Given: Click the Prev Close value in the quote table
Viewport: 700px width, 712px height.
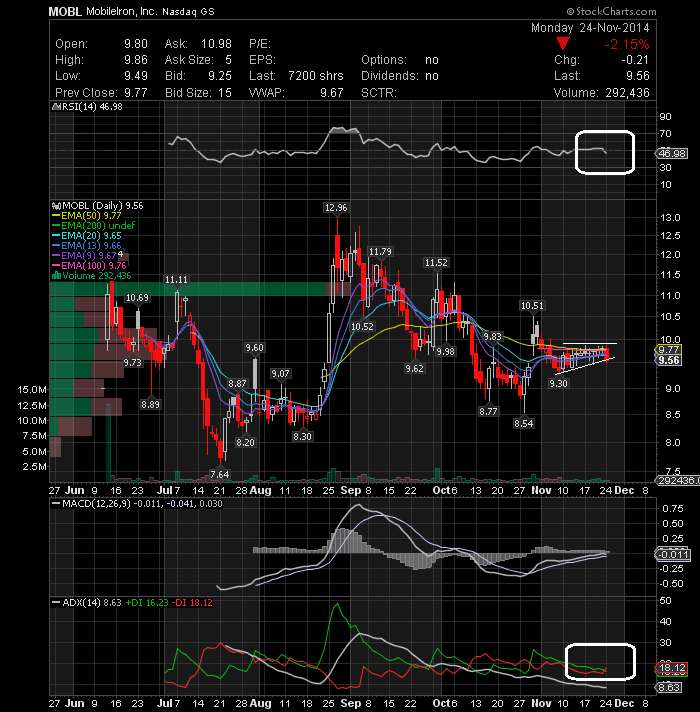Looking at the screenshot, I should point(136,93).
